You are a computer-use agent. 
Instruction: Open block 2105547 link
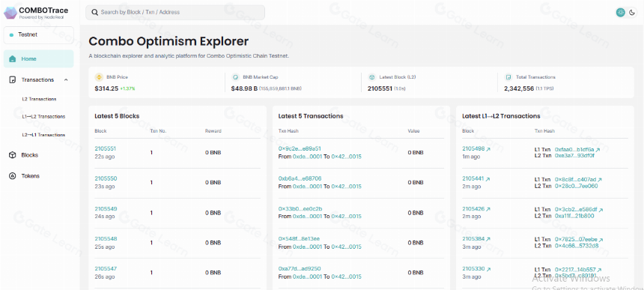pos(106,268)
